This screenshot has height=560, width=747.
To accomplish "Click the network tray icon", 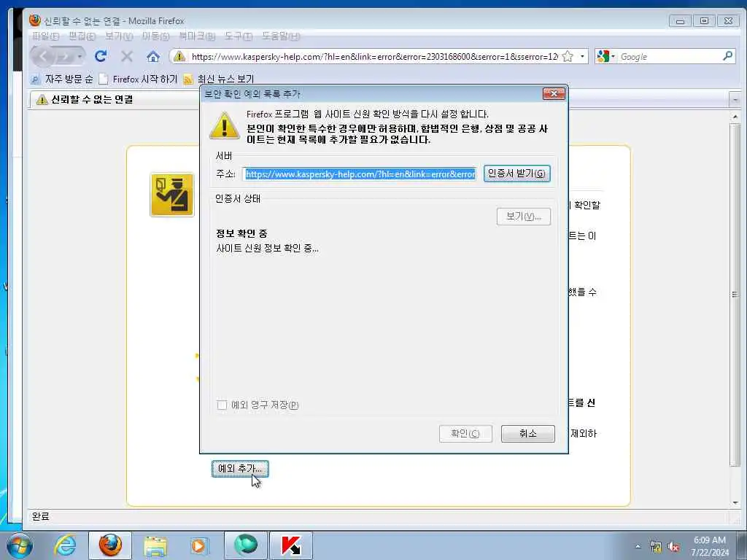I will click(656, 547).
